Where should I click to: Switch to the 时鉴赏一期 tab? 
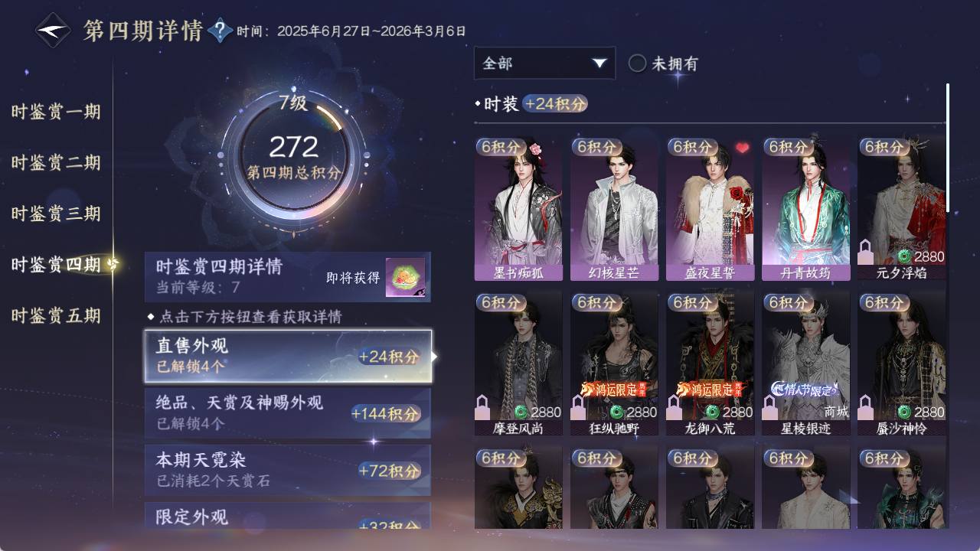point(56,112)
